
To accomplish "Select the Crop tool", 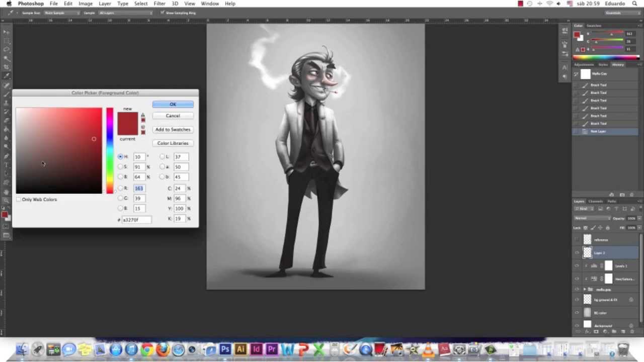I will [x=7, y=66].
